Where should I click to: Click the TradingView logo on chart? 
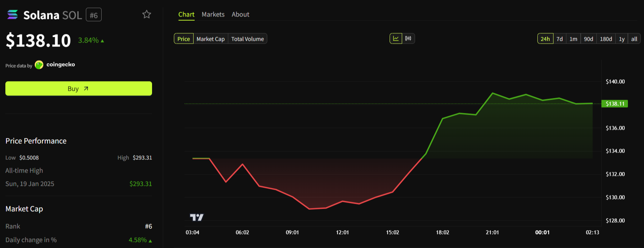pos(196,217)
